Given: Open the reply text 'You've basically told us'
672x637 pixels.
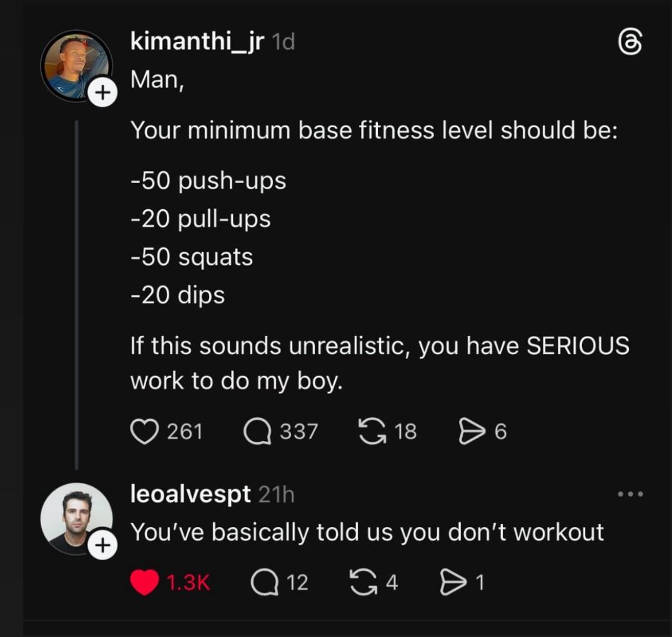Looking at the screenshot, I should pyautogui.click(x=367, y=532).
